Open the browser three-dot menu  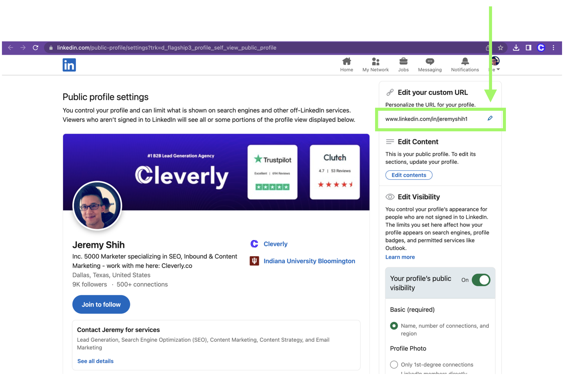[x=553, y=48]
